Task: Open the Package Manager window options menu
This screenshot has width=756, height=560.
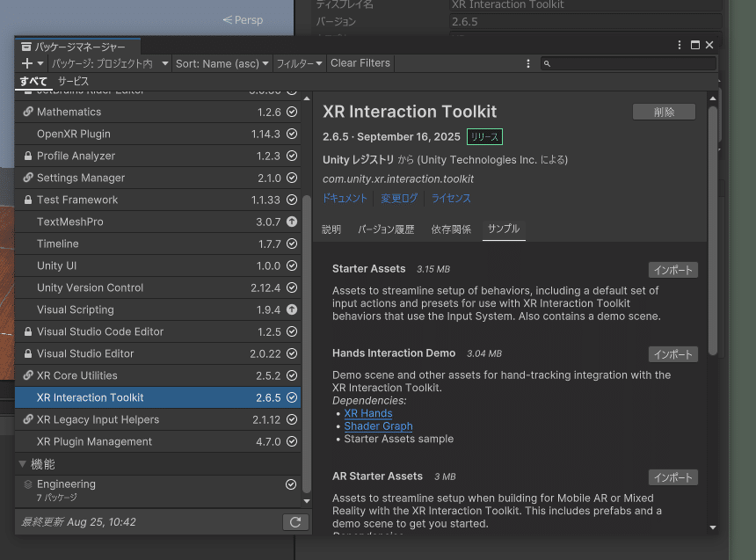Action: click(x=680, y=45)
